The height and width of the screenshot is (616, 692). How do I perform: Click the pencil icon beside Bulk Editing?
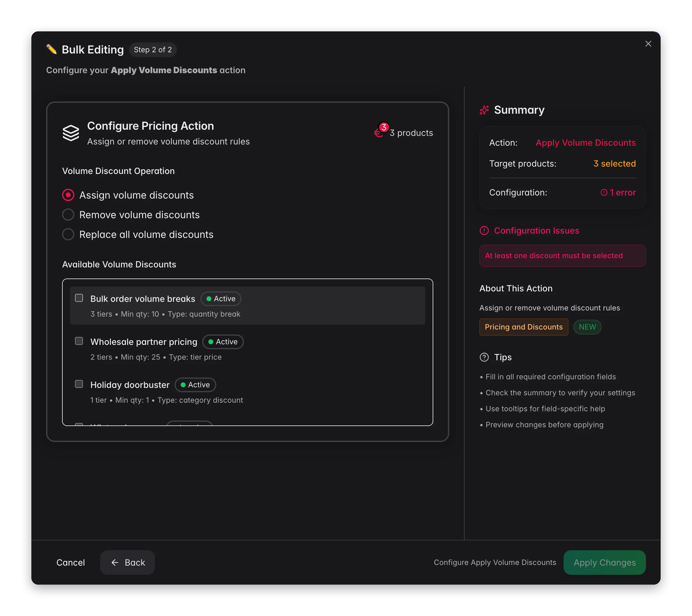pos(51,49)
